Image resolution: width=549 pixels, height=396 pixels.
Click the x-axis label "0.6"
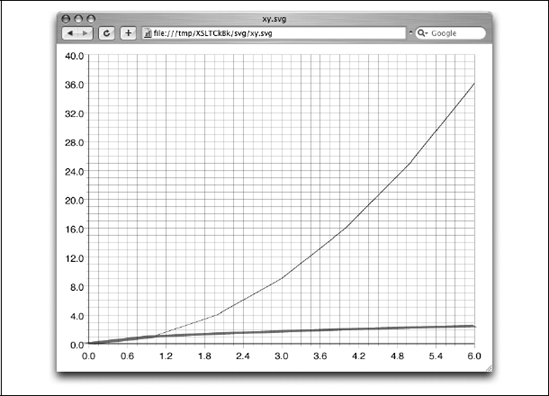coord(127,356)
